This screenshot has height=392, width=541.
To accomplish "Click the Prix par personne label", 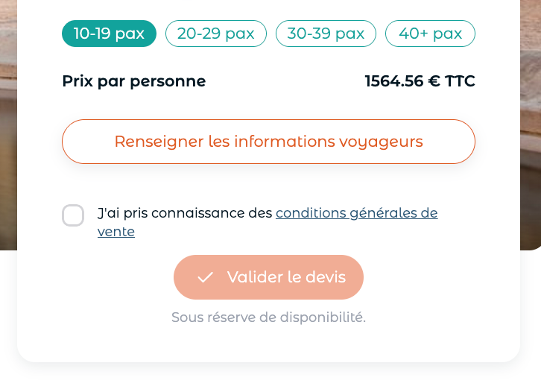I will coord(134,81).
